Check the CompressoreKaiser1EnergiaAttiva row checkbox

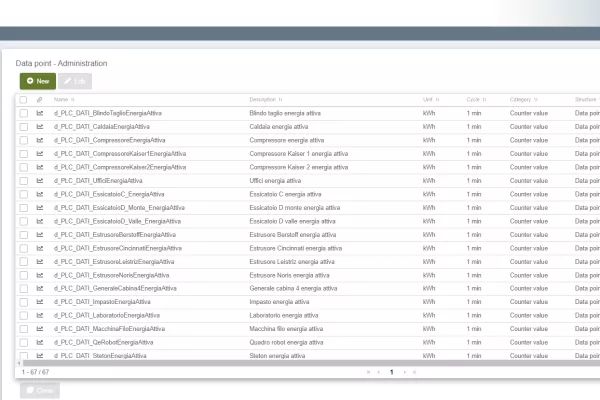[24, 154]
